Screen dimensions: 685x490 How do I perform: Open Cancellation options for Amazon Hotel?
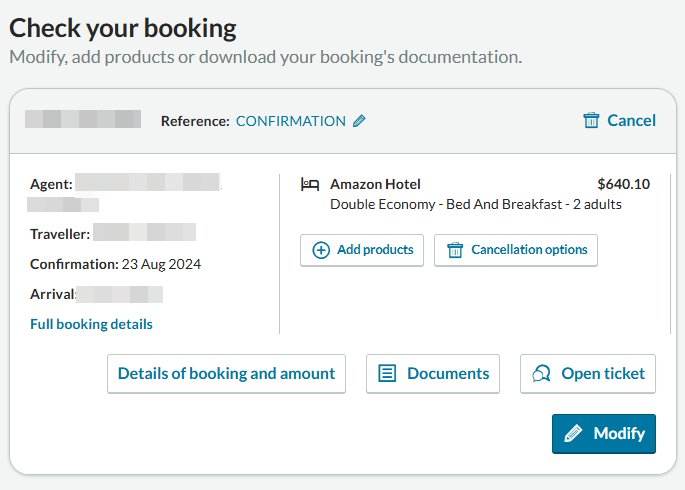[x=515, y=250]
